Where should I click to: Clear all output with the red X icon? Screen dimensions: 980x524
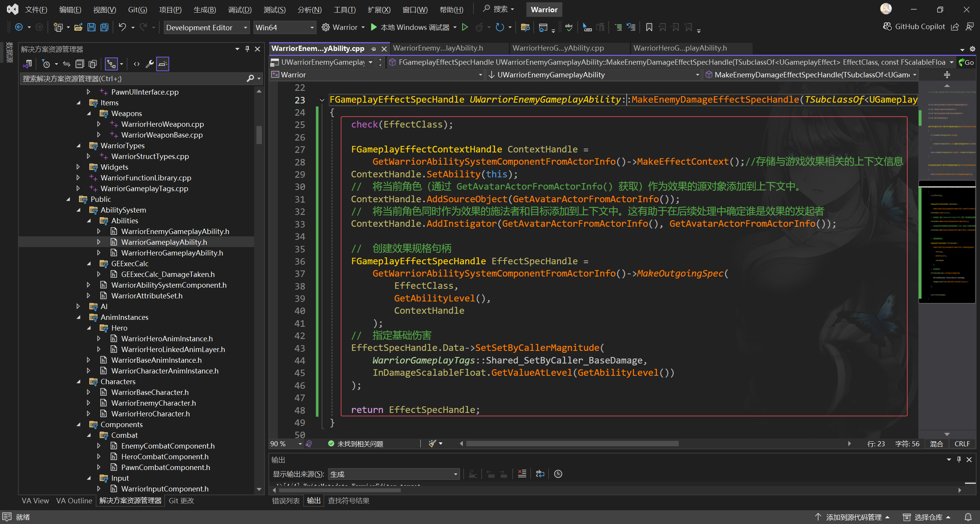point(522,474)
